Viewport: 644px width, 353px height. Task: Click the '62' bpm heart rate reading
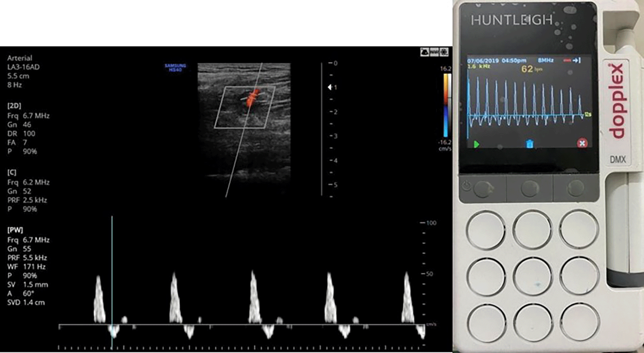[527, 69]
